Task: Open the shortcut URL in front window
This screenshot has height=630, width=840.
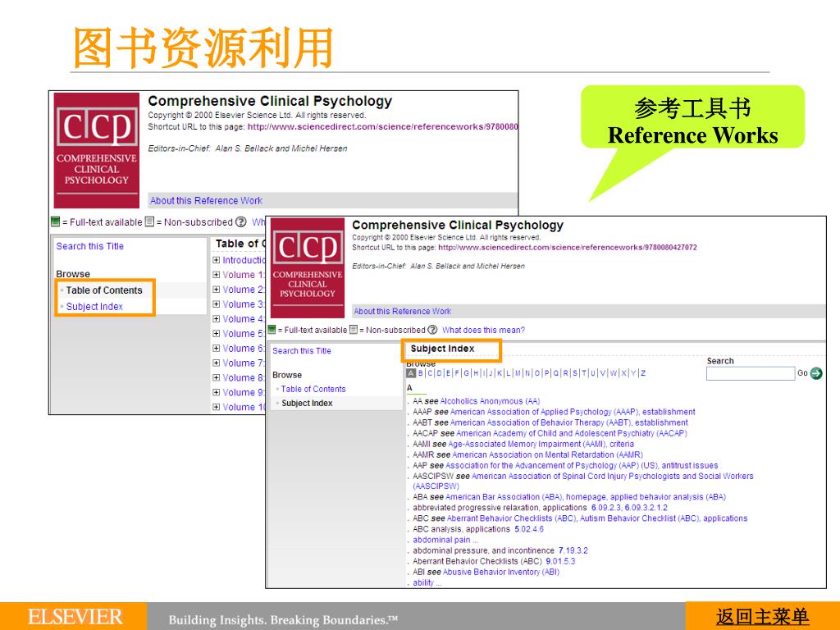Action: (568, 248)
